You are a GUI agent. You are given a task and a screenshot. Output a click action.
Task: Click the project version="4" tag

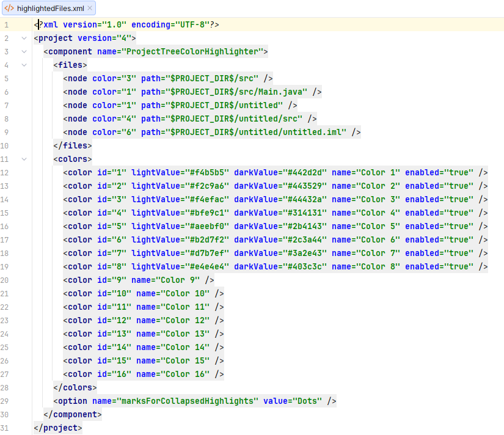[85, 38]
